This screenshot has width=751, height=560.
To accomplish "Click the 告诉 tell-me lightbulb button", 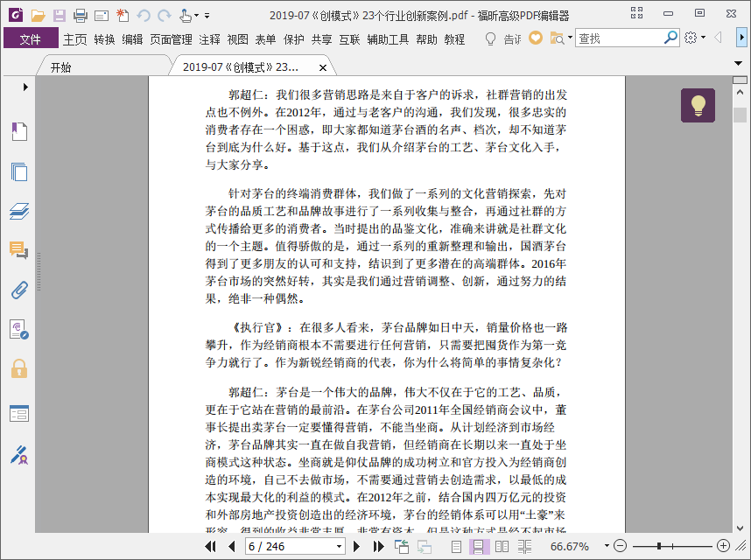I will pos(502,38).
